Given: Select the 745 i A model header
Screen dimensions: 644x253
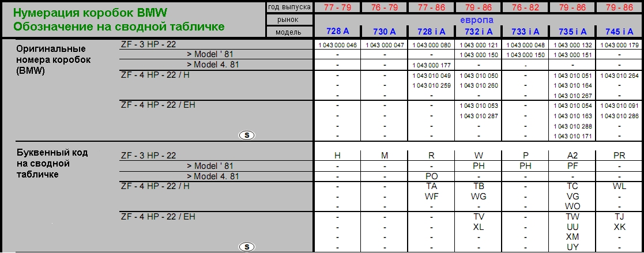Looking at the screenshot, I should point(620,32).
